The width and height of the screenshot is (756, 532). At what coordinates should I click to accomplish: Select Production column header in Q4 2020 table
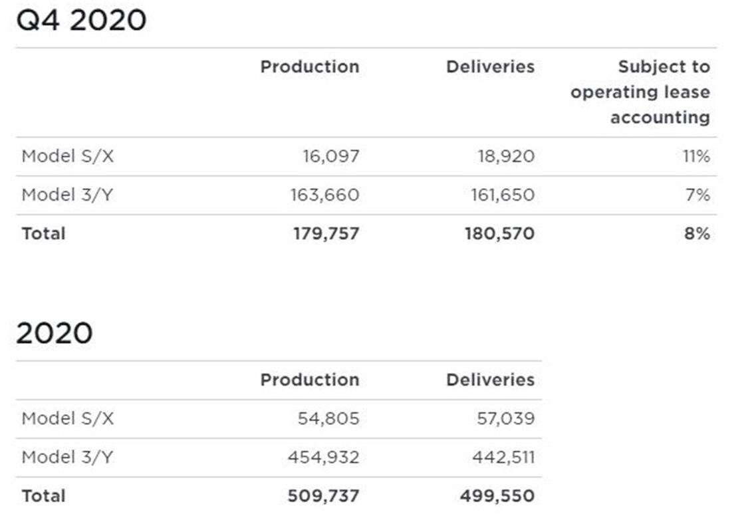tap(309, 66)
